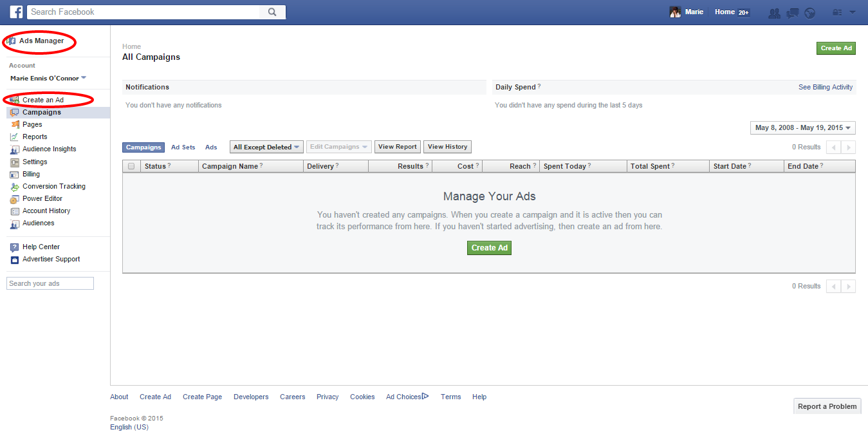
Task: Click the View Report button
Action: [398, 147]
